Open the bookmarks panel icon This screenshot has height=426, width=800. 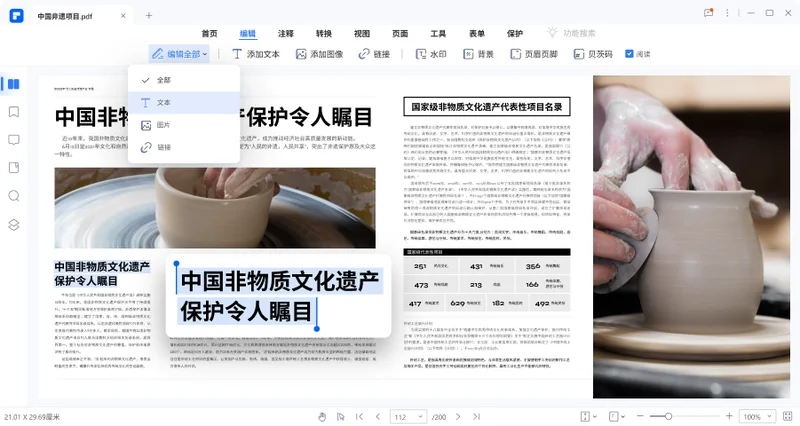[x=14, y=112]
